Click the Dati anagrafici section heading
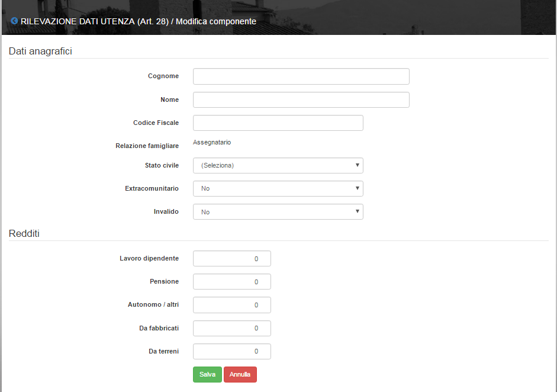This screenshot has height=392, width=557. pos(40,51)
